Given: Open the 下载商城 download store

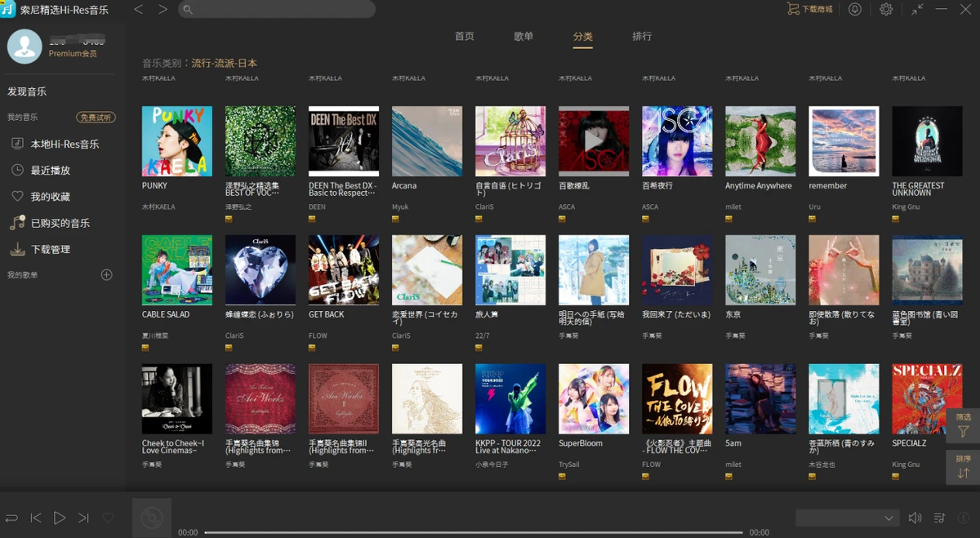Looking at the screenshot, I should (x=809, y=9).
